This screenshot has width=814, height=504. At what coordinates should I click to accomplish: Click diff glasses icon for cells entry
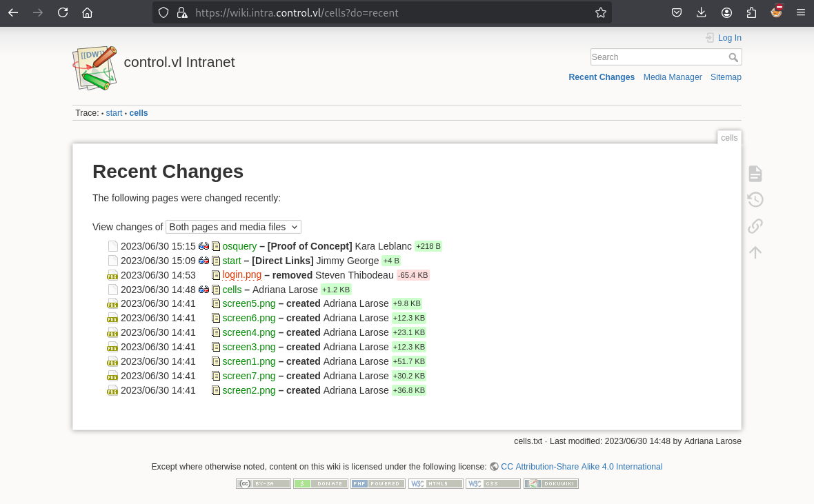click(x=203, y=290)
